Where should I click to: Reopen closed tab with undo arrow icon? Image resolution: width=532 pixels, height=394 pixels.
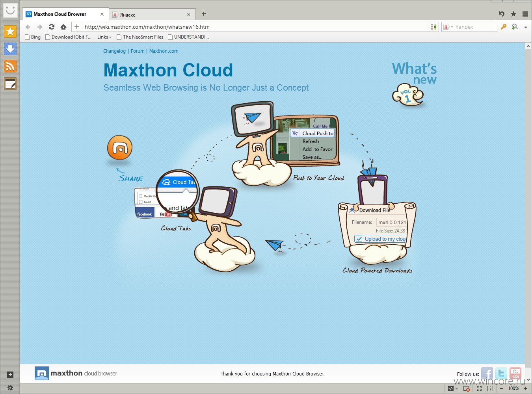pyautogui.click(x=502, y=14)
